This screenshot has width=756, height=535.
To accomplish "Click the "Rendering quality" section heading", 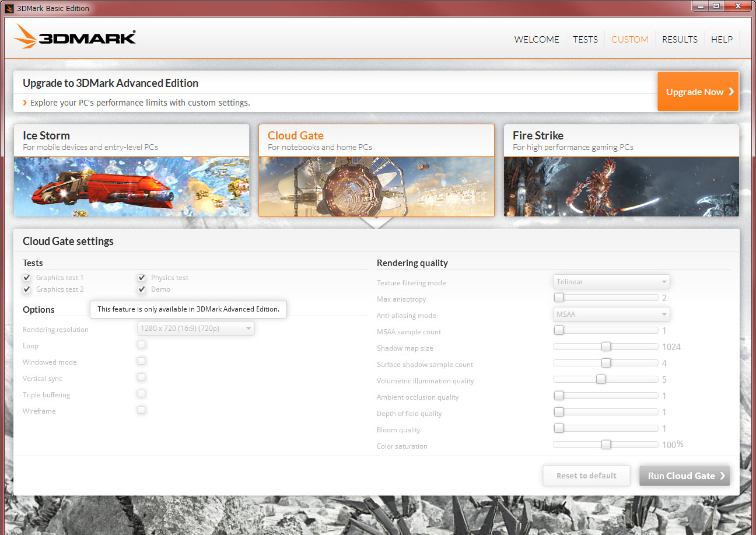I will coord(412,263).
